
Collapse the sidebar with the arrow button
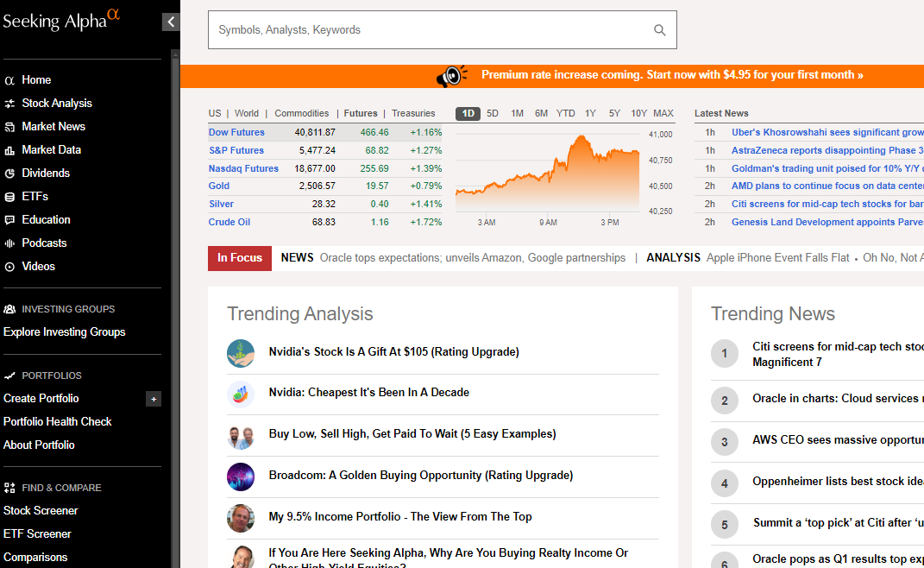171,22
